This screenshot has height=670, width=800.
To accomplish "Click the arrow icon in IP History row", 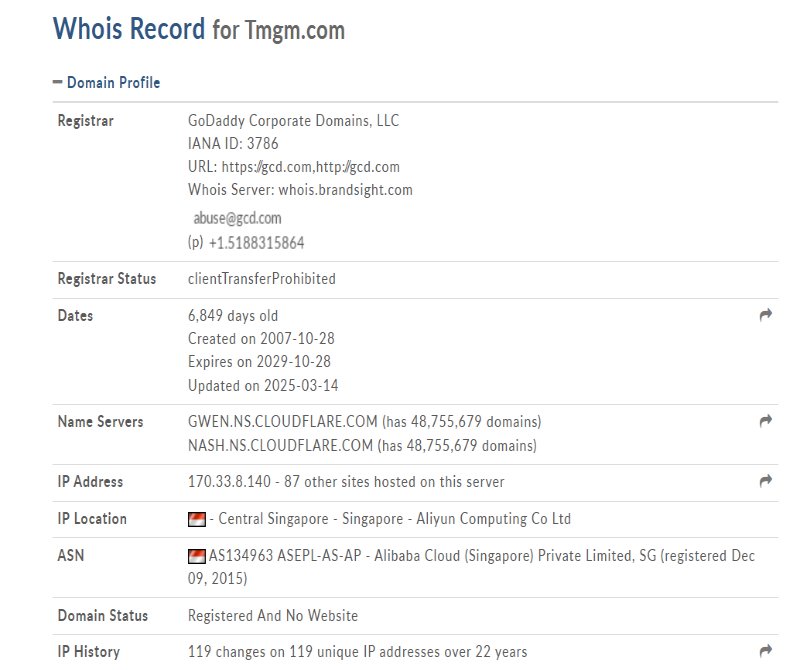I will tap(765, 650).
